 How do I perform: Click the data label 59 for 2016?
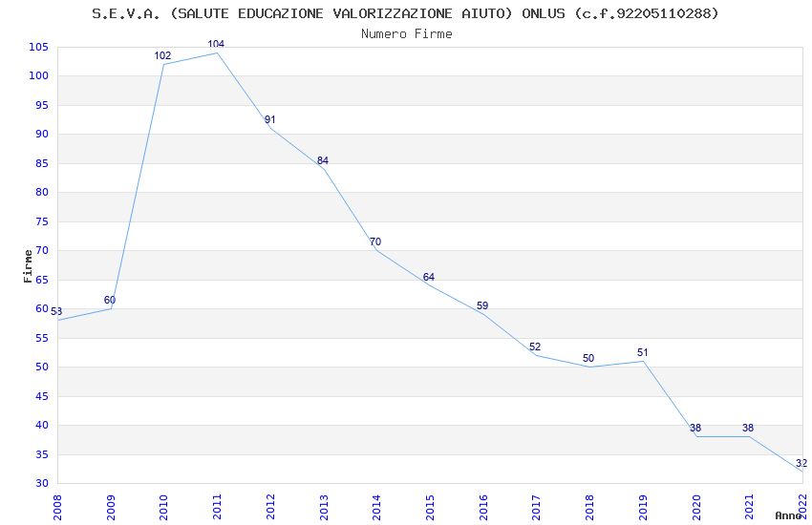pyautogui.click(x=482, y=305)
